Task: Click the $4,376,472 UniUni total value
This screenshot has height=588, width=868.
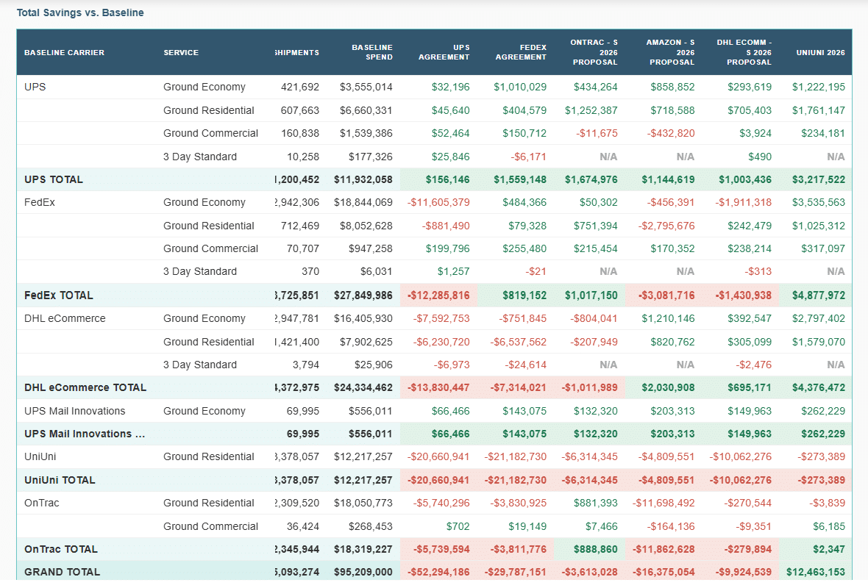Action: coord(818,388)
